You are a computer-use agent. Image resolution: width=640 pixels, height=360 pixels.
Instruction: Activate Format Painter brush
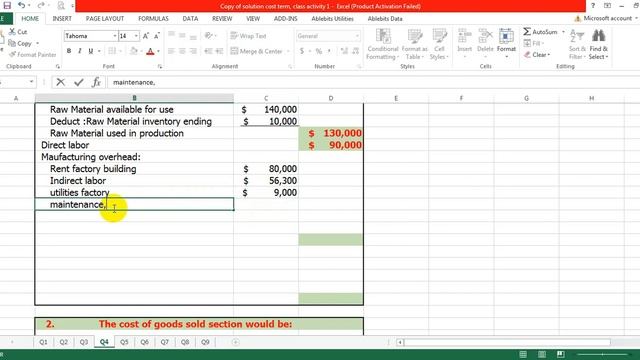33,55
